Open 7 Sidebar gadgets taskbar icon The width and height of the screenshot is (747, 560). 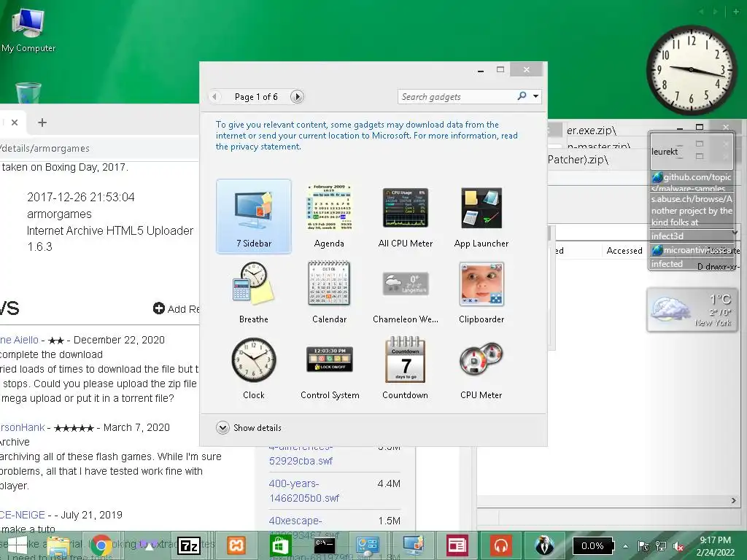tap(413, 545)
